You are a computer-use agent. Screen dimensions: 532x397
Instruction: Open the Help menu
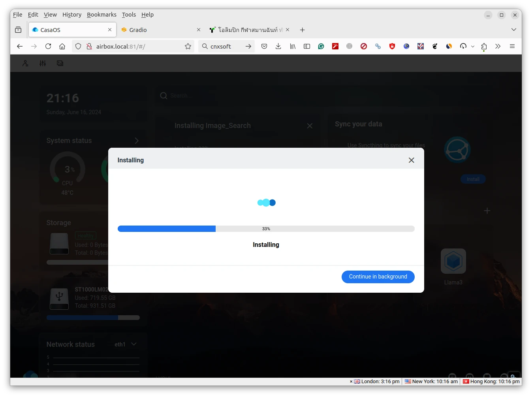147,15
